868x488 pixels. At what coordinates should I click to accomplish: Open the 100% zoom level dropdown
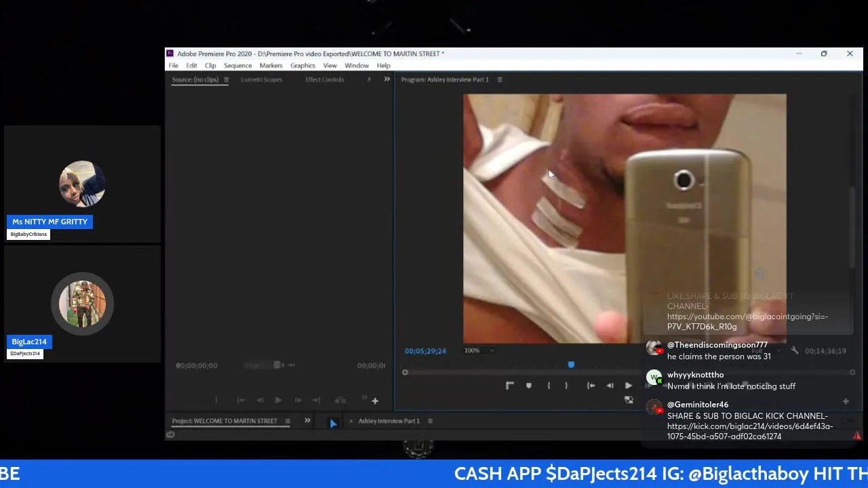(479, 350)
